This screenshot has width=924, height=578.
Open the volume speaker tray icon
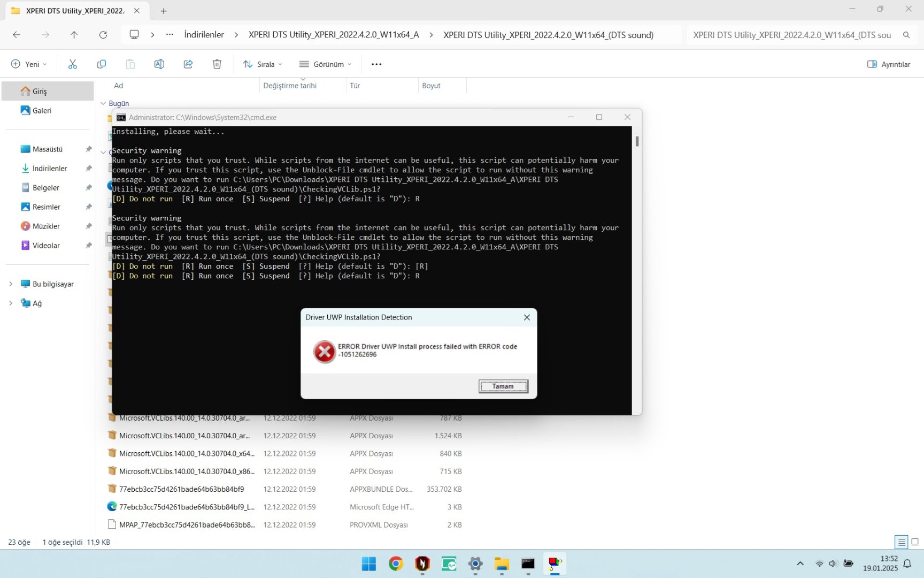pos(833,564)
